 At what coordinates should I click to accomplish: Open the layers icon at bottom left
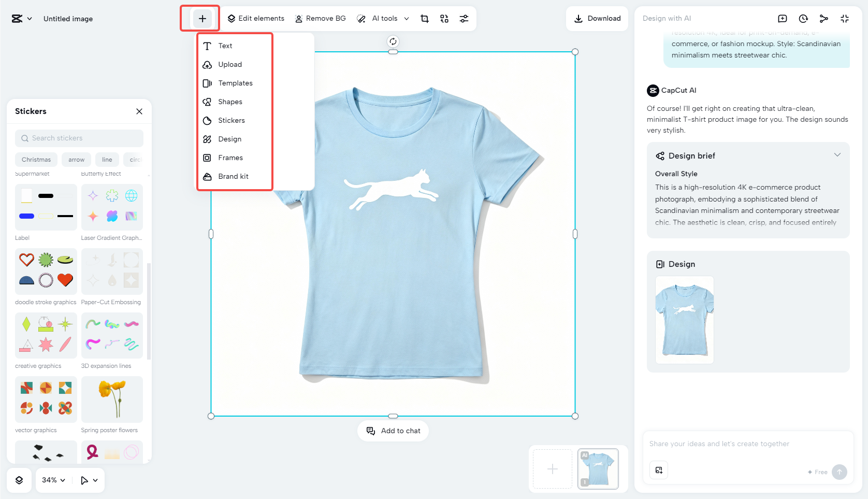[x=19, y=480]
